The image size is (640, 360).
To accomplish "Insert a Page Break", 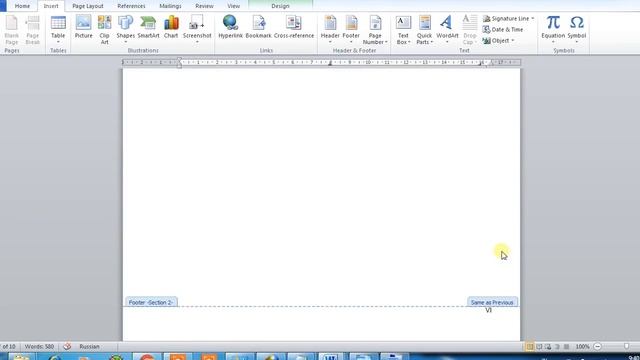I will tap(33, 30).
